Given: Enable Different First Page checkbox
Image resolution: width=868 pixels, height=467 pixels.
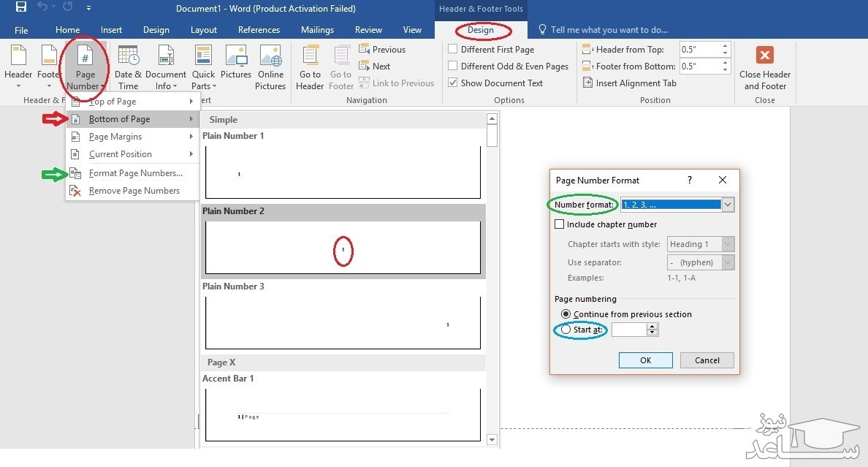Looking at the screenshot, I should point(453,50).
